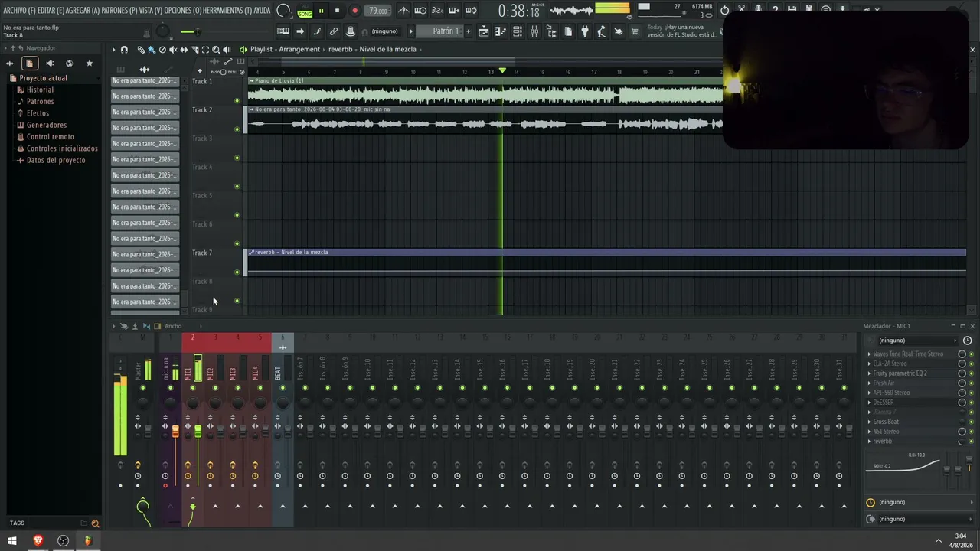Open the NS1 Stereo slot options arrow
The width and height of the screenshot is (980, 551).
869,432
